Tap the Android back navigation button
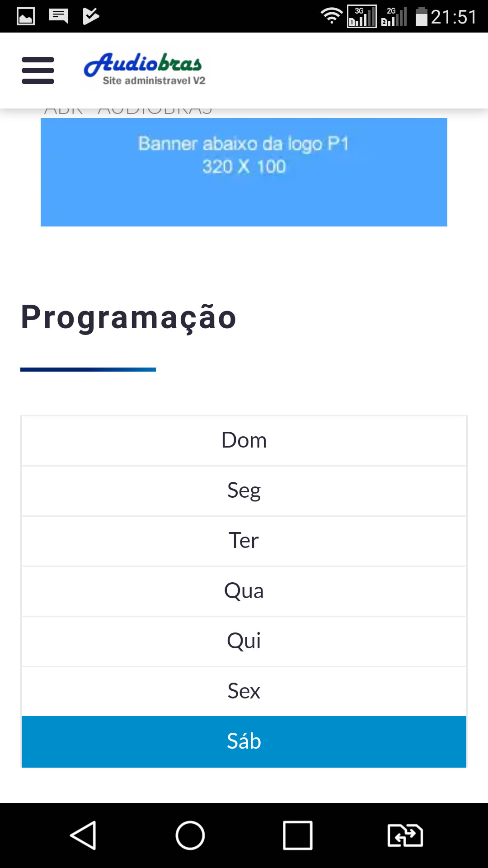This screenshot has height=868, width=488. tap(83, 835)
